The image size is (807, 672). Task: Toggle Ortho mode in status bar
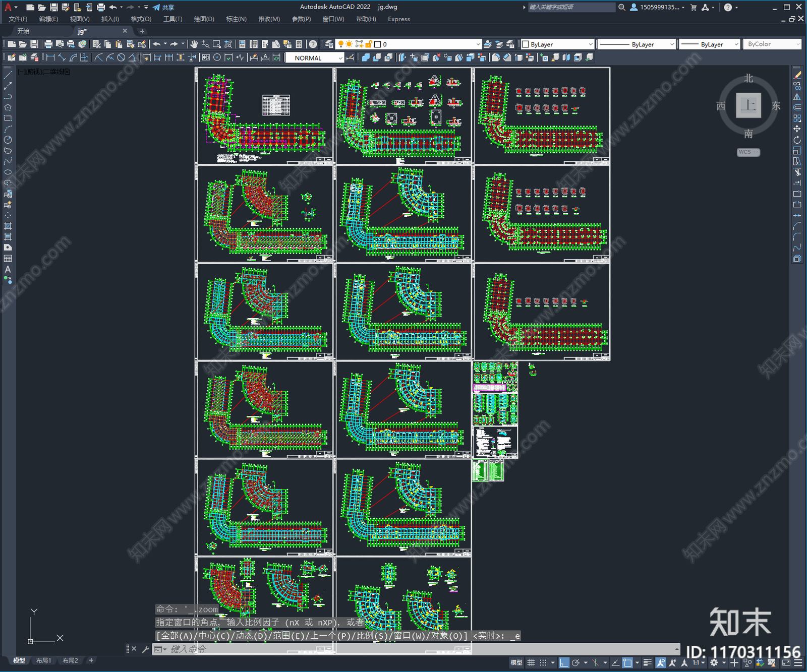coord(564,662)
